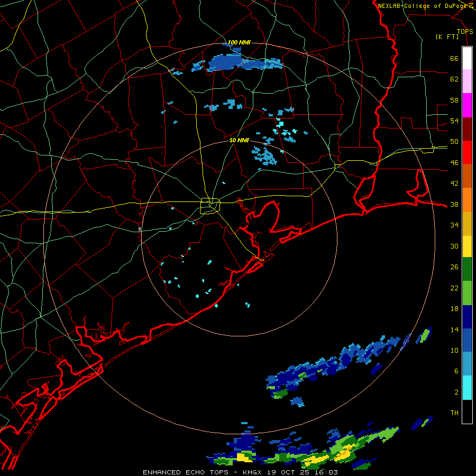Image resolution: width=476 pixels, height=476 pixels.
Task: Click the 18 value on the scale
Action: pyautogui.click(x=454, y=309)
